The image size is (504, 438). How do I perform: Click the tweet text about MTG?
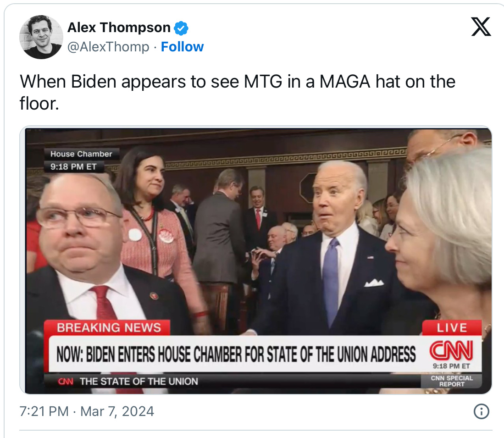click(238, 92)
